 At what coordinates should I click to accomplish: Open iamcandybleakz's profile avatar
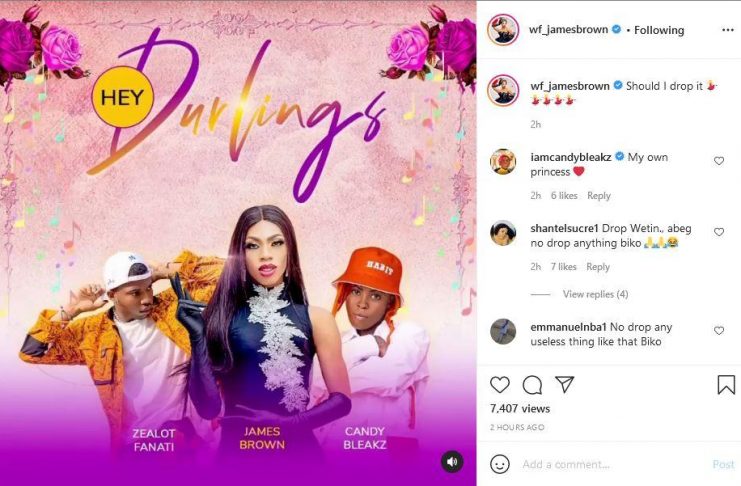[503, 162]
